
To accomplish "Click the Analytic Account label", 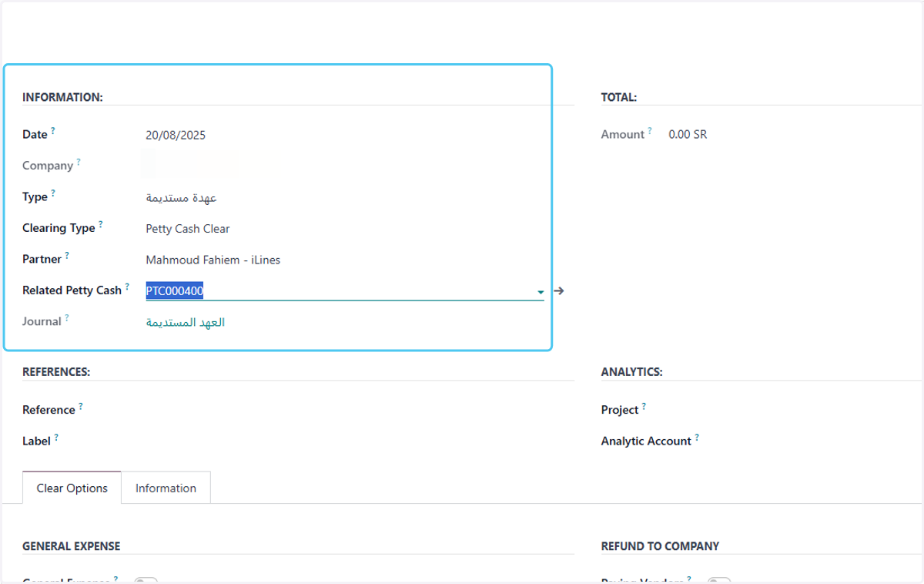I will pyautogui.click(x=646, y=441).
